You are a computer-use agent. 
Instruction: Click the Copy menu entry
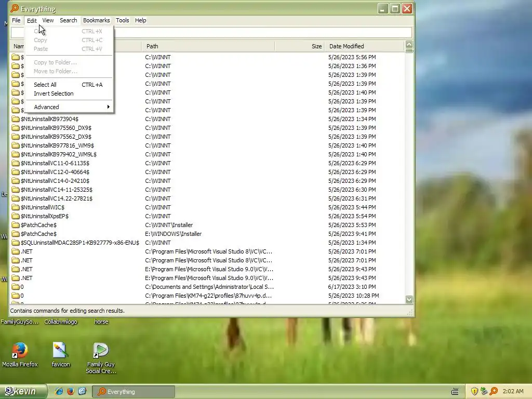pos(69,40)
